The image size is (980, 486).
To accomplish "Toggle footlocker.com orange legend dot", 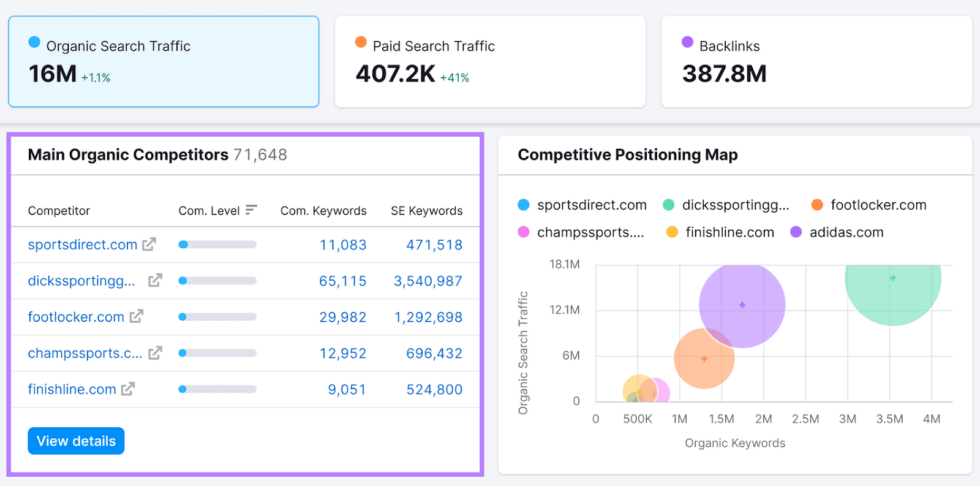I will [817, 205].
